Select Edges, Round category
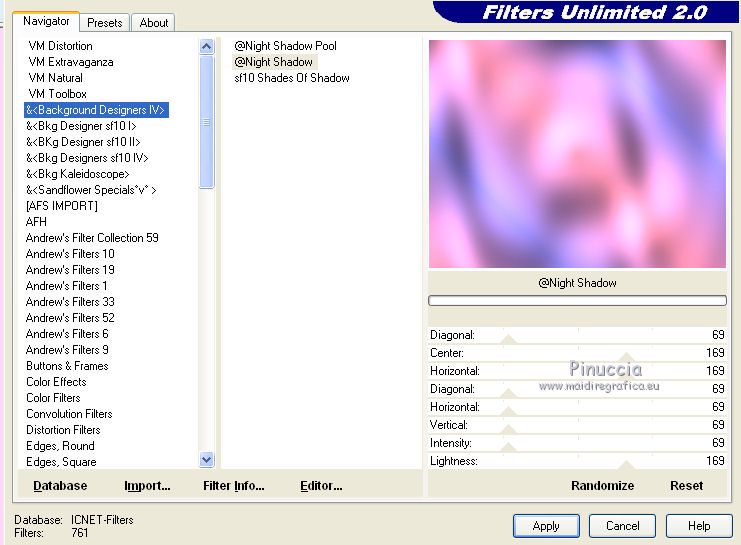Image resolution: width=741 pixels, height=545 pixels. (x=60, y=446)
